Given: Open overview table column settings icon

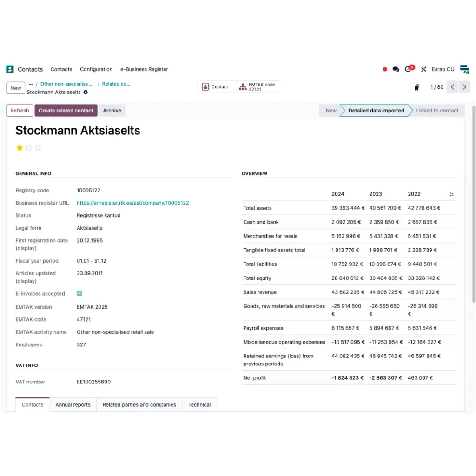Looking at the screenshot, I should click(451, 194).
